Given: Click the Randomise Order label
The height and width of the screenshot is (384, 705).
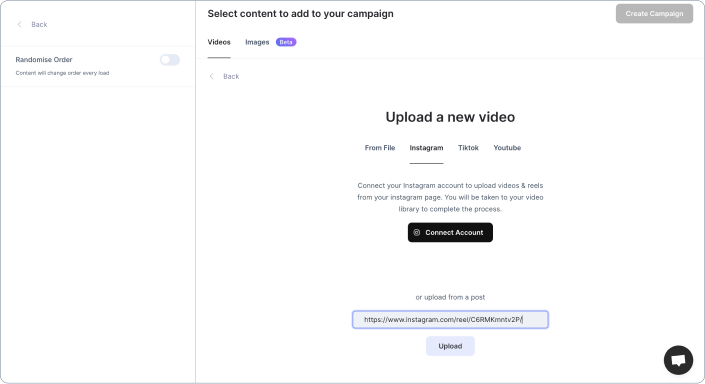Looking at the screenshot, I should point(44,60).
